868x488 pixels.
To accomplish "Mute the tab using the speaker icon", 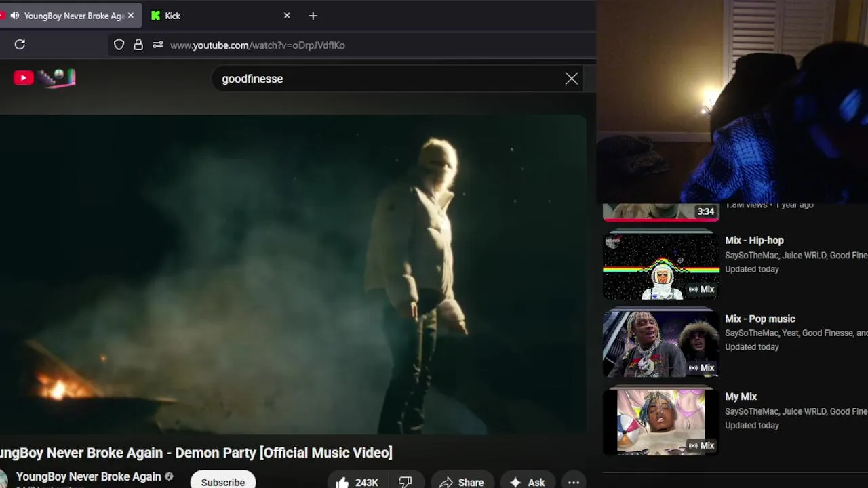I will pyautogui.click(x=14, y=16).
